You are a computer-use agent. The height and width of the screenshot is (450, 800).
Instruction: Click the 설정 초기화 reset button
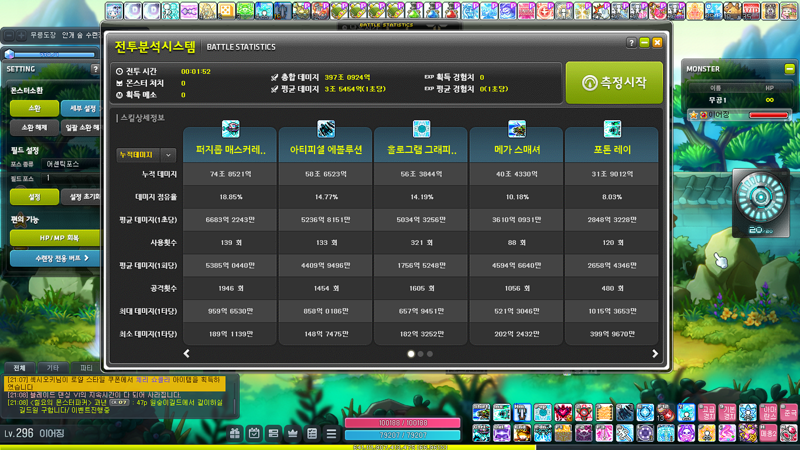[82, 197]
